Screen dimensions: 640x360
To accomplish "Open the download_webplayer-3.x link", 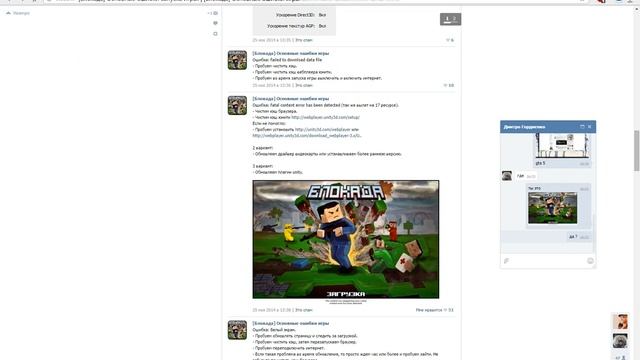I will tap(307, 136).
